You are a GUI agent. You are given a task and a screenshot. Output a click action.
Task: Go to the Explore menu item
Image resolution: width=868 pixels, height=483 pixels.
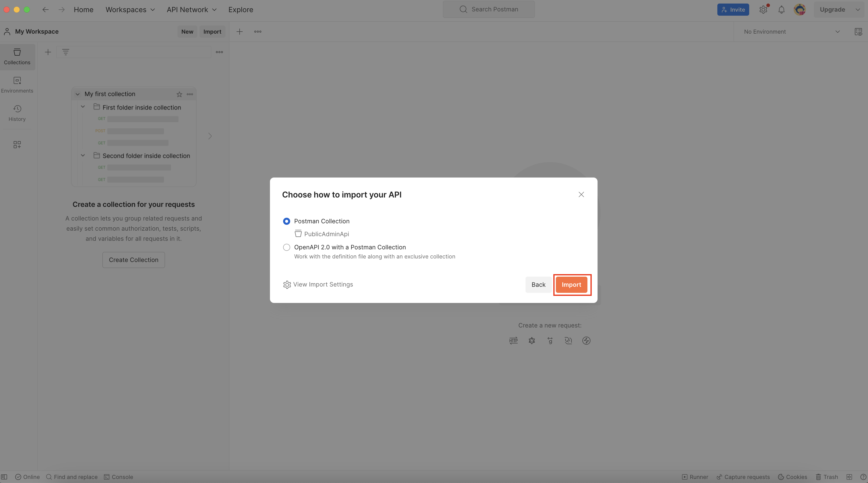241,9
